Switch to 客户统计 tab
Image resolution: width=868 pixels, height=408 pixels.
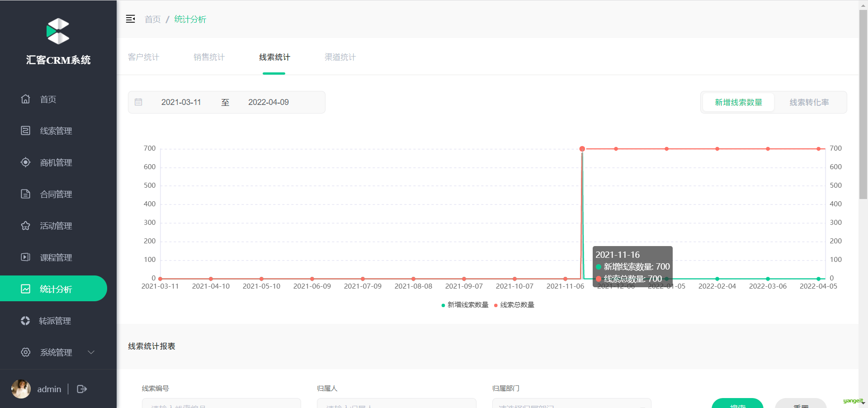[143, 57]
